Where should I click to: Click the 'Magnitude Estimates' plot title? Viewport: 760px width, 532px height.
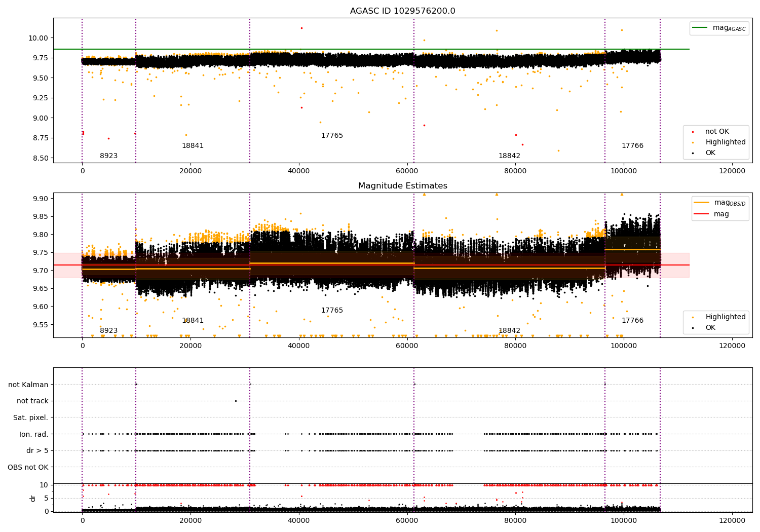402,186
